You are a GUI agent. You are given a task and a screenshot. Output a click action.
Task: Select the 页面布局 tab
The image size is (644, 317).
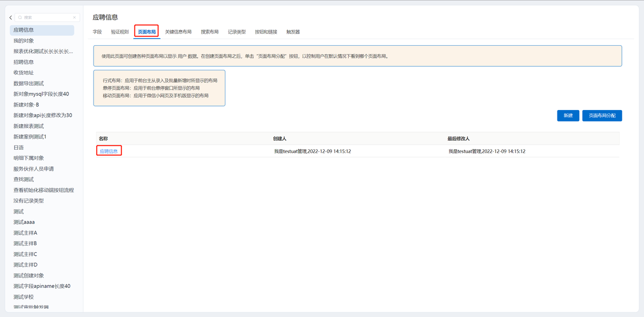146,32
